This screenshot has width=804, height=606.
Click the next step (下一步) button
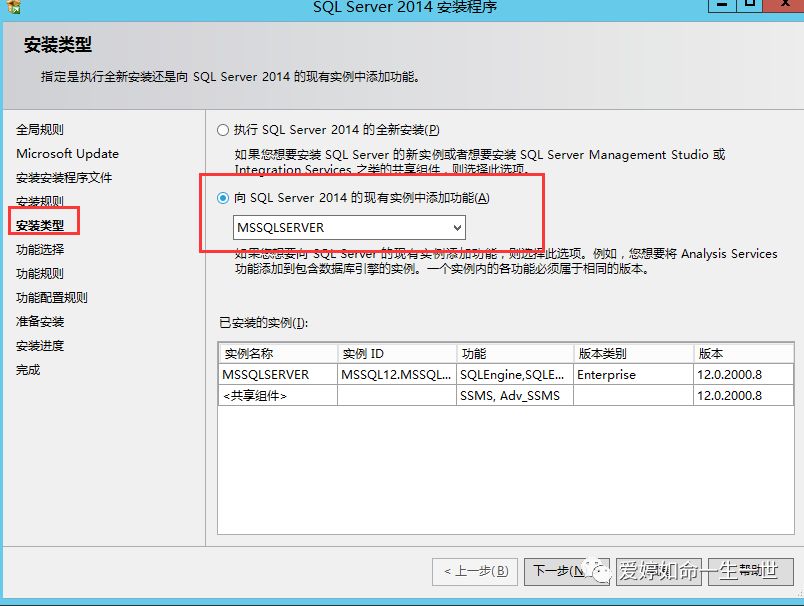coord(566,571)
